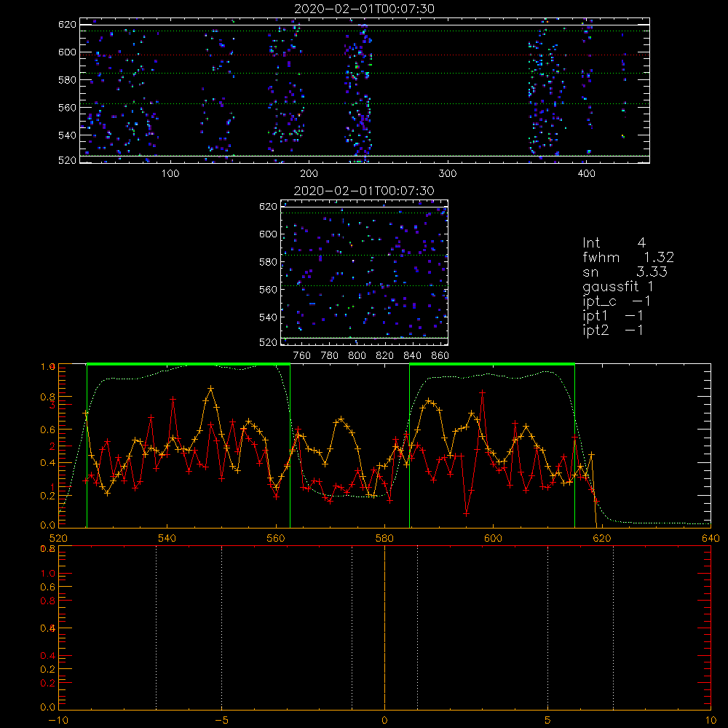
Task: Click the -5 x-axis label on bottom plot
Action: point(221,721)
